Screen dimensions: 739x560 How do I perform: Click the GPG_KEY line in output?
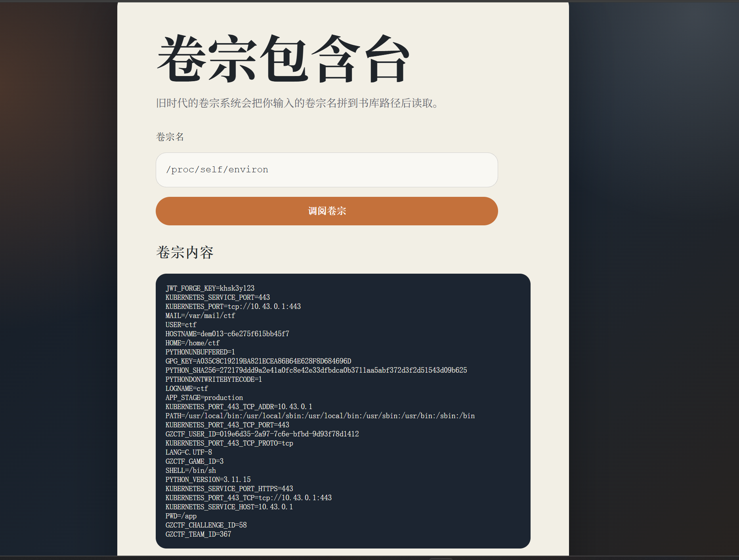258,361
